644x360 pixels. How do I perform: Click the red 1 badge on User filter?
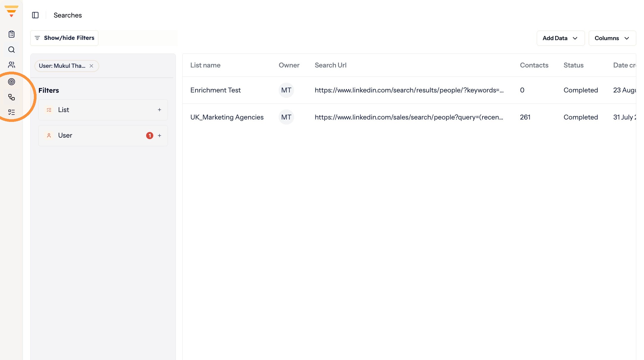click(x=150, y=136)
